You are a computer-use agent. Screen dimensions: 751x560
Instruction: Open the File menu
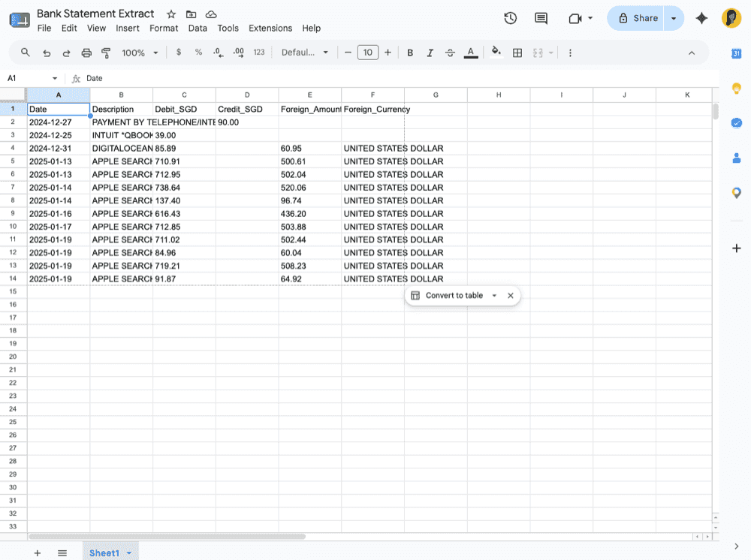click(44, 29)
